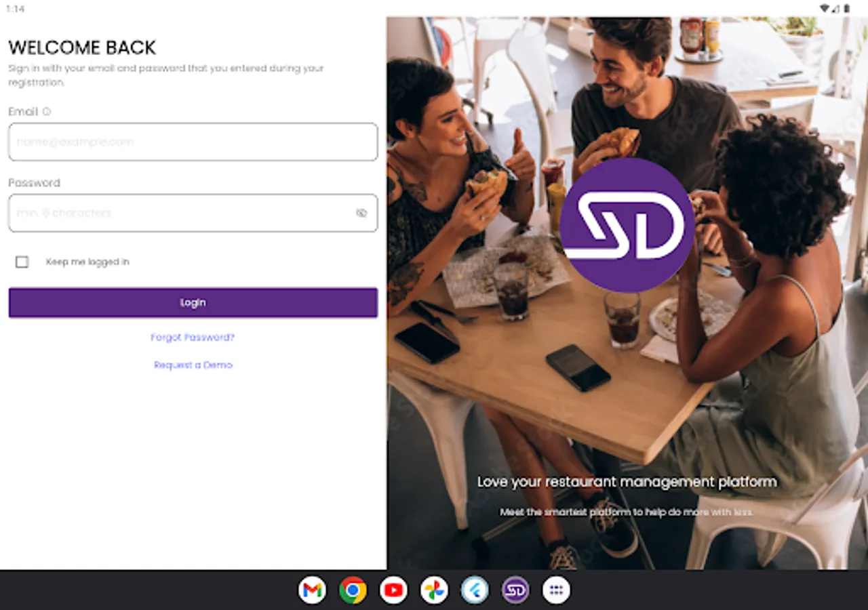Screen dimensions: 868x610
Task: Click the "Meet the smartest platform" subtitle
Action: [627, 512]
